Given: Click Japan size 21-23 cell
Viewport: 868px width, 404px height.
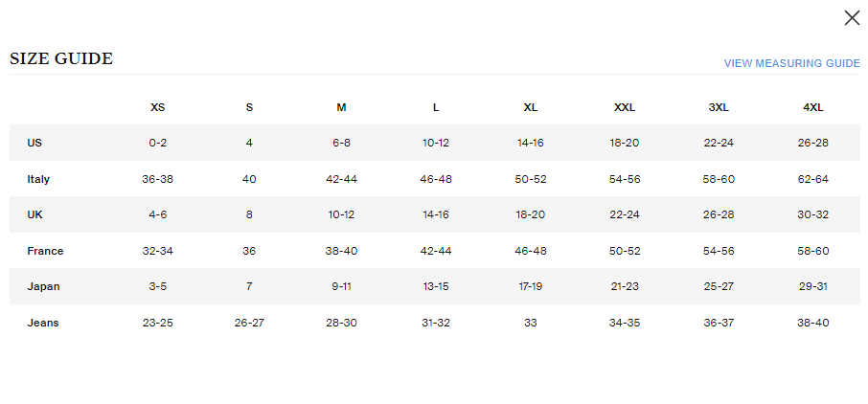Looking at the screenshot, I should coord(625,286).
